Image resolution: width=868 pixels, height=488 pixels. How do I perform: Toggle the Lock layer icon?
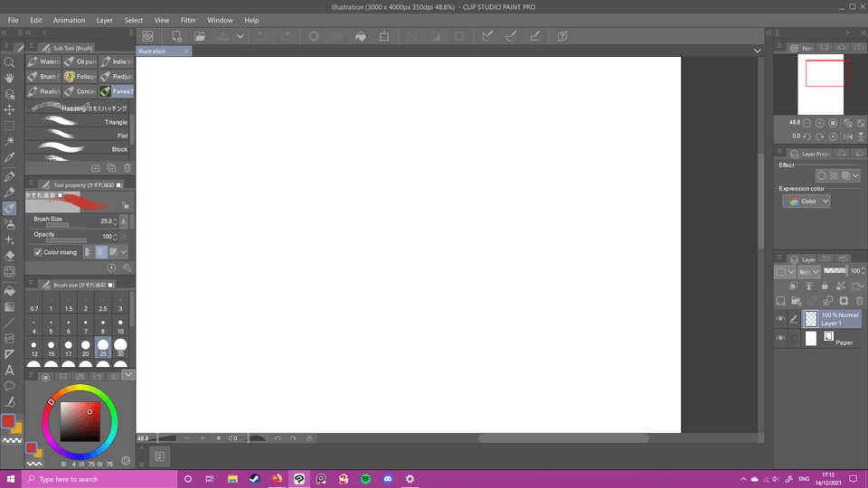point(825,286)
